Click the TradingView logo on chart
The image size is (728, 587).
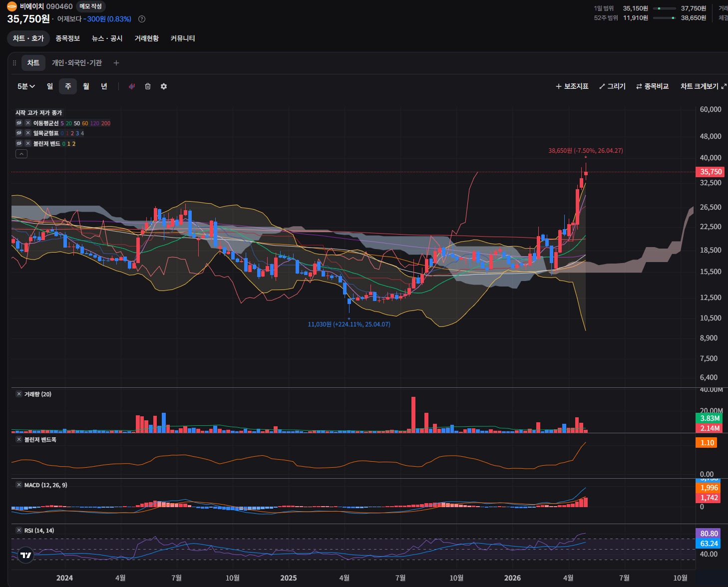25,555
